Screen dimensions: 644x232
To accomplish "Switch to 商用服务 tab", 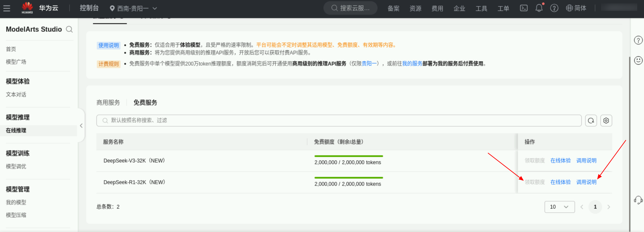I will [x=108, y=103].
